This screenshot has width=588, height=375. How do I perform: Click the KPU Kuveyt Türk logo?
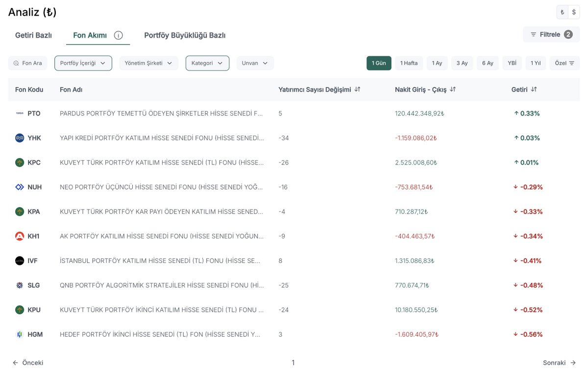(20, 309)
